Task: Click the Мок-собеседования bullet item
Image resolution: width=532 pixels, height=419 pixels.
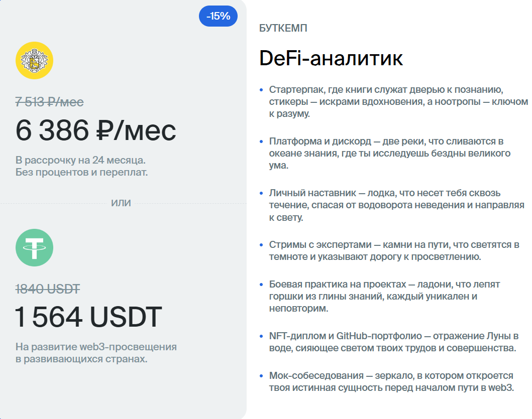Action: click(391, 381)
